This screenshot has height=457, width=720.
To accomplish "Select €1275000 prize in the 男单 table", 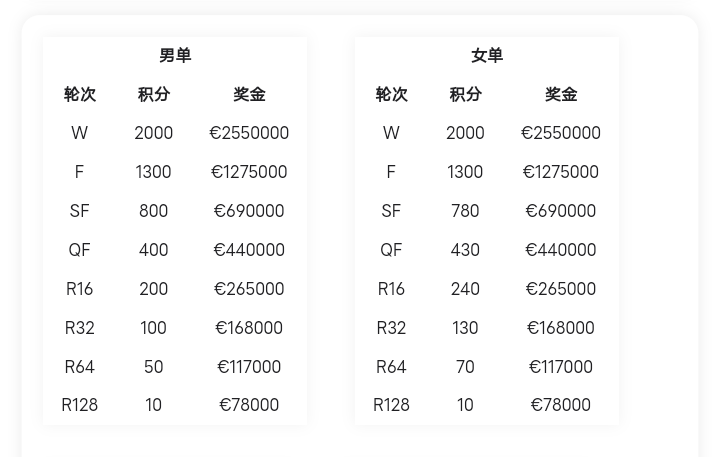I will click(x=249, y=172).
